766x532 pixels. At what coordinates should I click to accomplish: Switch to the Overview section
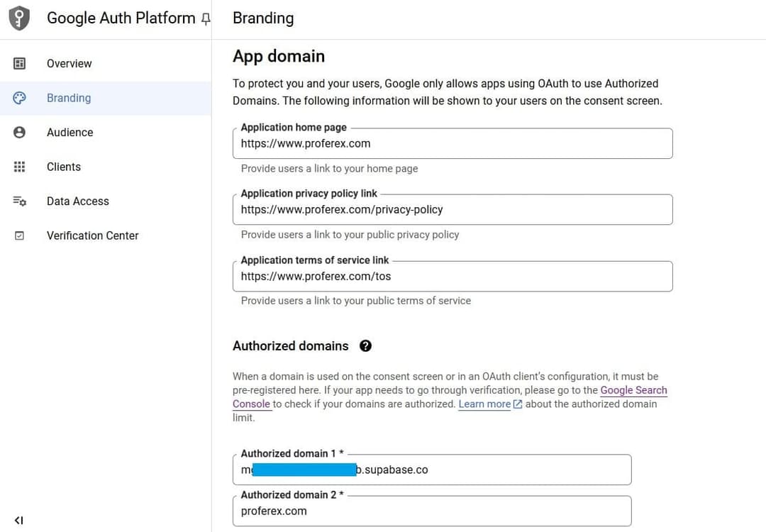click(x=69, y=63)
